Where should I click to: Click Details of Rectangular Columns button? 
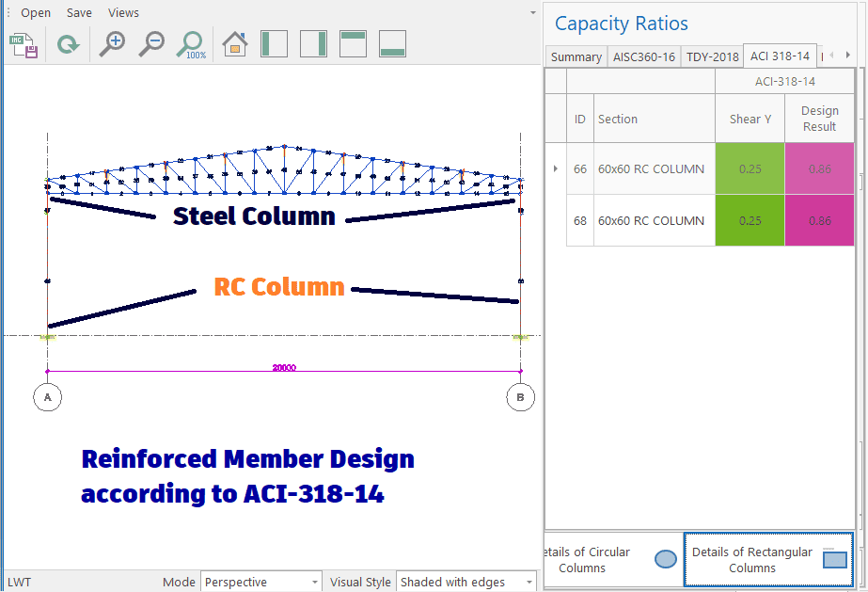point(768,560)
